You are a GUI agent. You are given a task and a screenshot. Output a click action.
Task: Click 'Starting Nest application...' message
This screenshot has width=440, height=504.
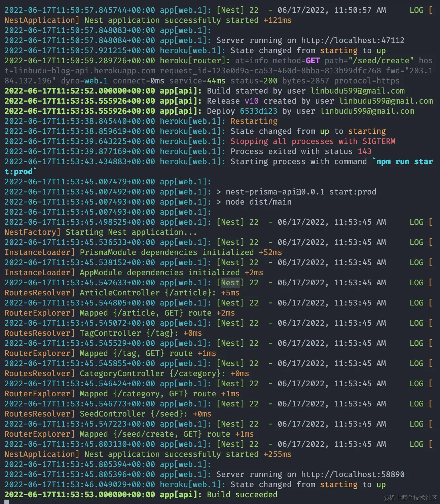[x=131, y=232]
